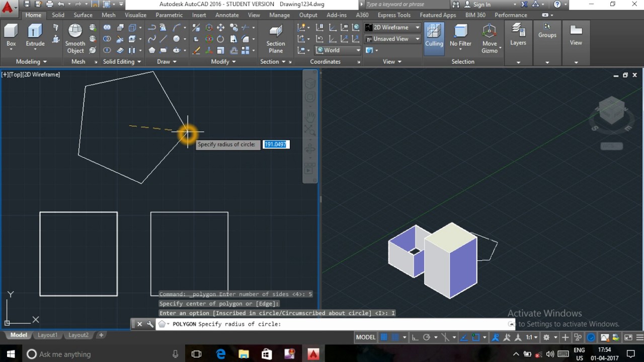Click the Solid Subtract icon
Image resolution: width=644 pixels, height=362 pixels.
107,39
